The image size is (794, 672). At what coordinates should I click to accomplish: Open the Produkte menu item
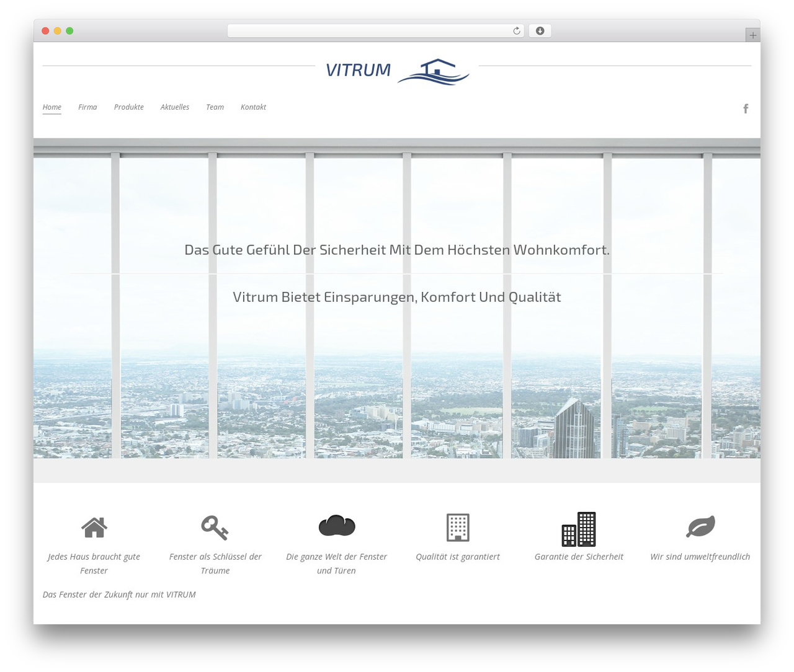tap(129, 107)
